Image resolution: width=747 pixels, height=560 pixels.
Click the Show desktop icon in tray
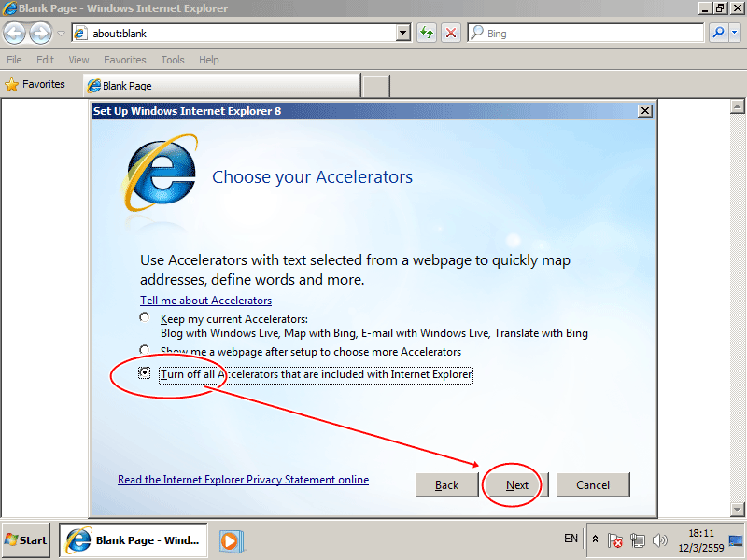click(736, 540)
